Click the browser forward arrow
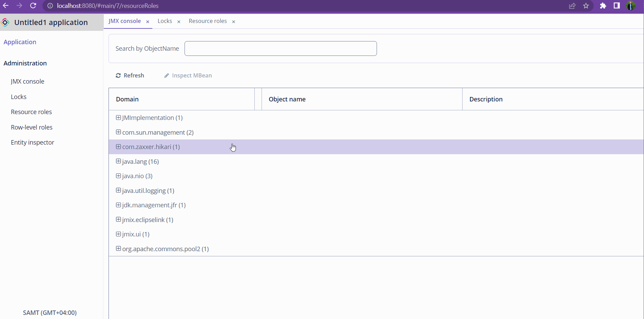Image resolution: width=644 pixels, height=319 pixels. pos(19,5)
